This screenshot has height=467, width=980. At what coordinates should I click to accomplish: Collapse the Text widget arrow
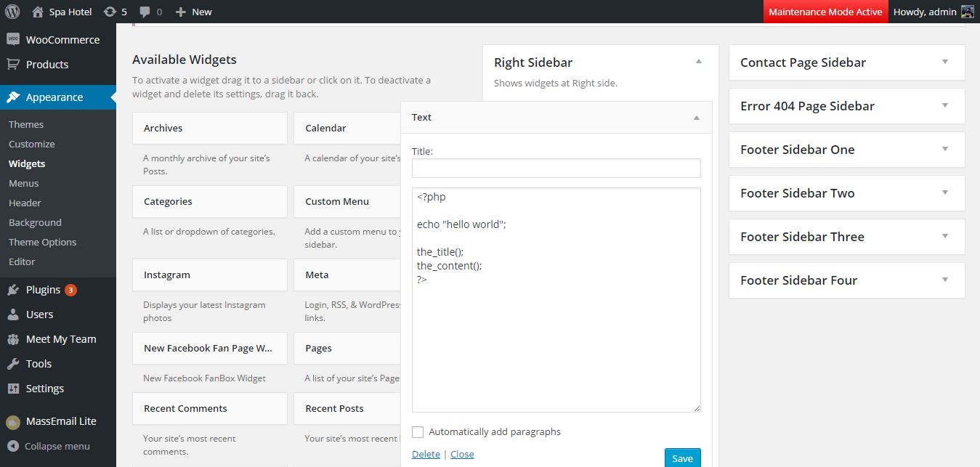pos(696,118)
